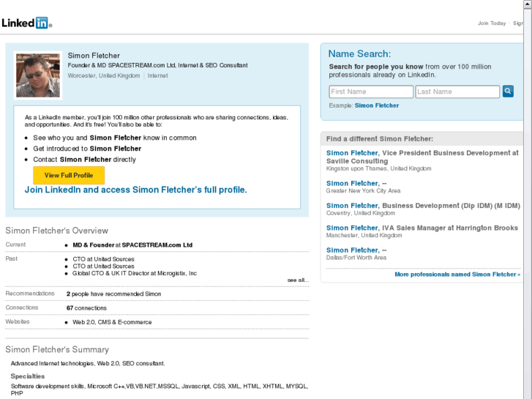Select MD & Founder at SPACESTREAM.com Ltd text
This screenshot has height=399, width=532.
pos(132,245)
